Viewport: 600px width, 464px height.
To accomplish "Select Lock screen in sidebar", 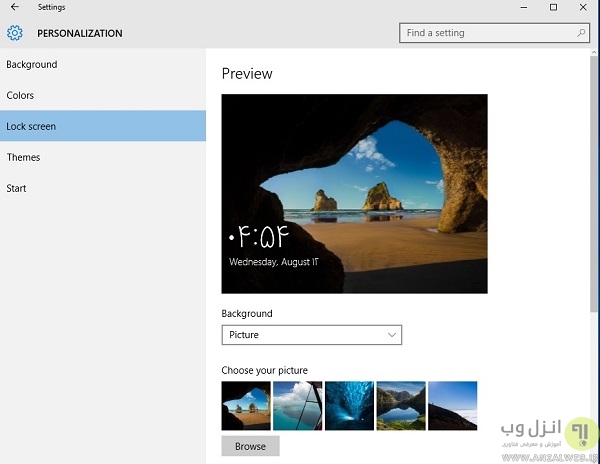I will pos(31,127).
